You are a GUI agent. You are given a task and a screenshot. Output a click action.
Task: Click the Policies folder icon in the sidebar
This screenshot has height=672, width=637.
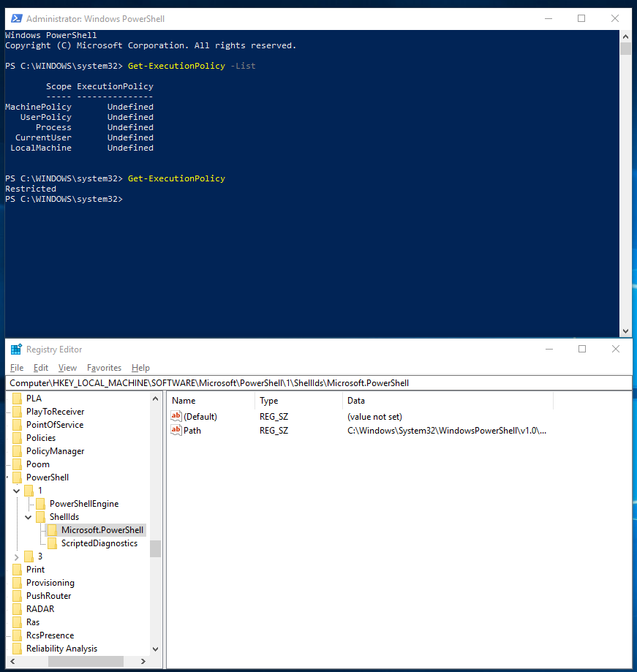click(x=18, y=437)
